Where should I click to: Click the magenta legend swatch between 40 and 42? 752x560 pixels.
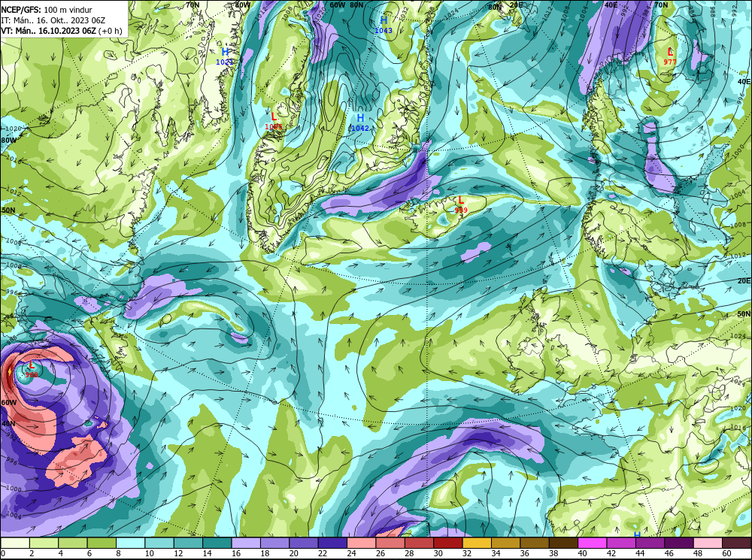pos(593,543)
